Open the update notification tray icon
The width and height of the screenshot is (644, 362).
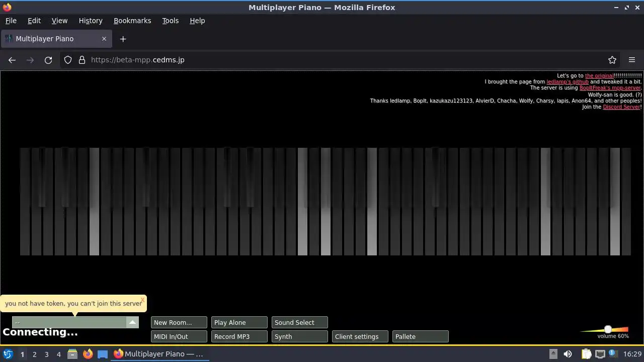(x=614, y=354)
